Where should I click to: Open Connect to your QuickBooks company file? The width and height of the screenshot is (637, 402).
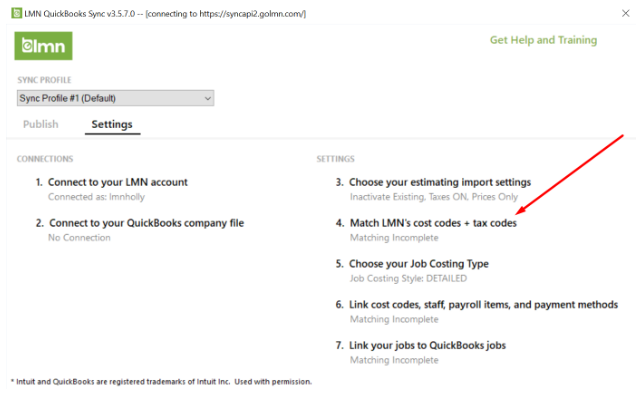pyautogui.click(x=147, y=223)
